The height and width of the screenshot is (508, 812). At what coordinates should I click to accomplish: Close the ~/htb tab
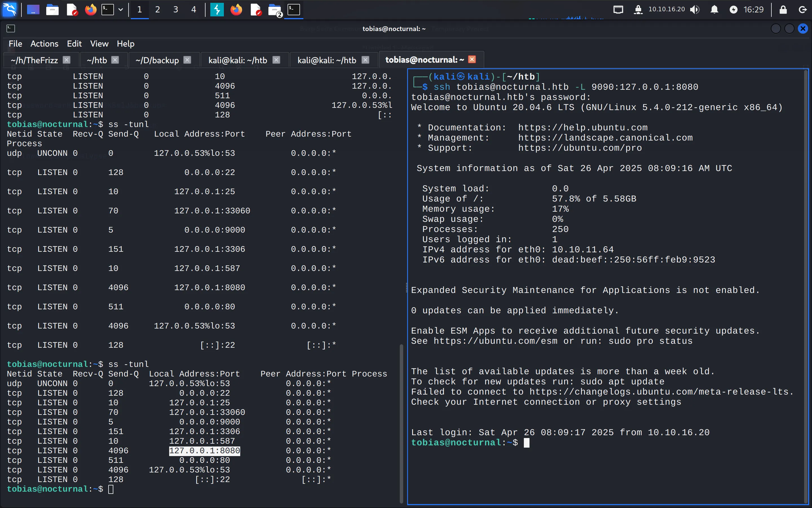(x=115, y=60)
